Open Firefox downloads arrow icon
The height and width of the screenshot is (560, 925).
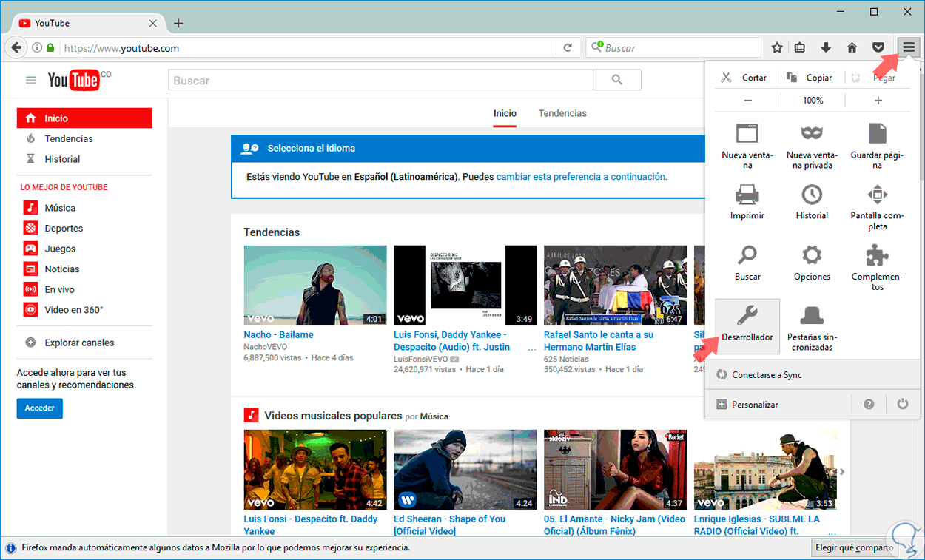point(826,48)
